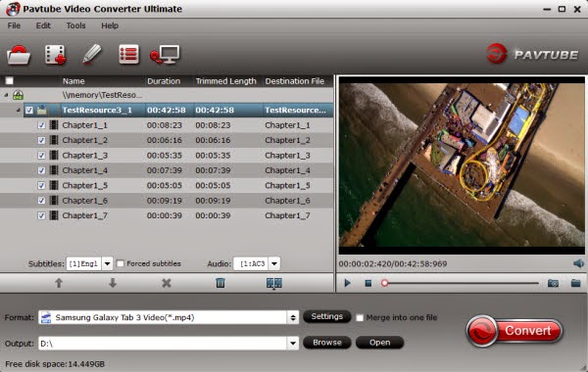Uncheck Chapter1_5 checkbox

point(41,185)
